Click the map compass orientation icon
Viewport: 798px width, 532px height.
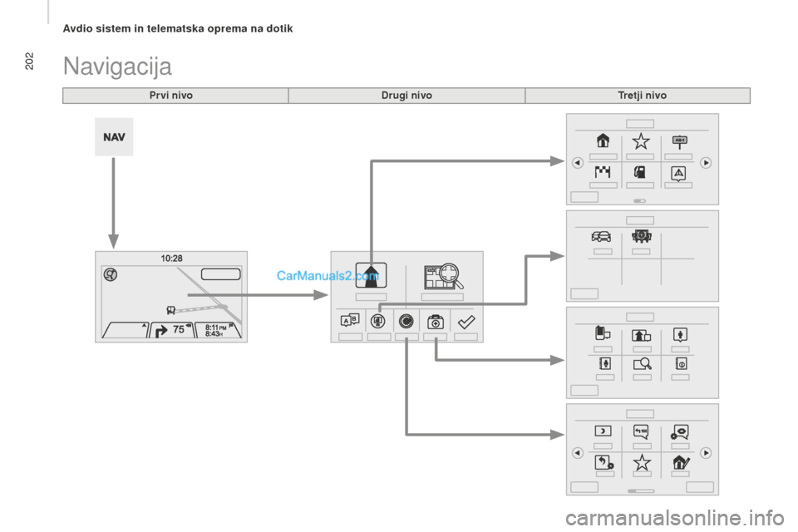pyautogui.click(x=111, y=275)
